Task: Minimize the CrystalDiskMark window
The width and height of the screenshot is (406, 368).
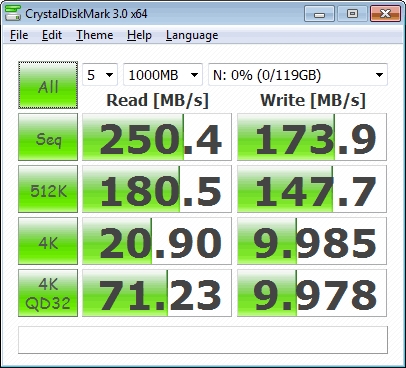Action: click(x=319, y=14)
